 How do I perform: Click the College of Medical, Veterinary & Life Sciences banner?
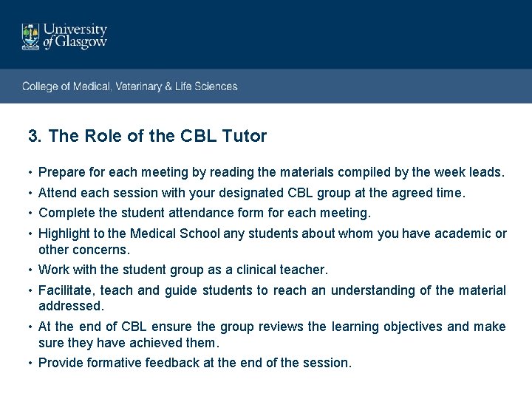click(130, 86)
